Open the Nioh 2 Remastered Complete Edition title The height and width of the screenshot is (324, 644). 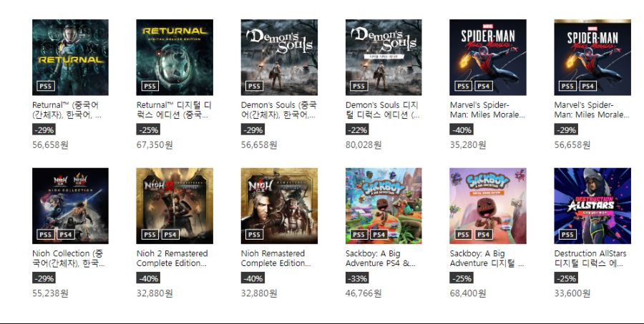172,258
